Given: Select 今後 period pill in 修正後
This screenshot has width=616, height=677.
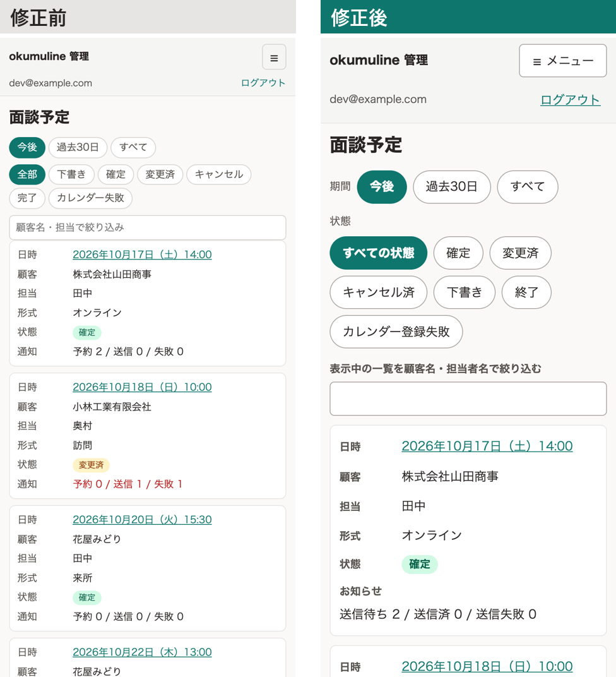Looking at the screenshot, I should 382,187.
